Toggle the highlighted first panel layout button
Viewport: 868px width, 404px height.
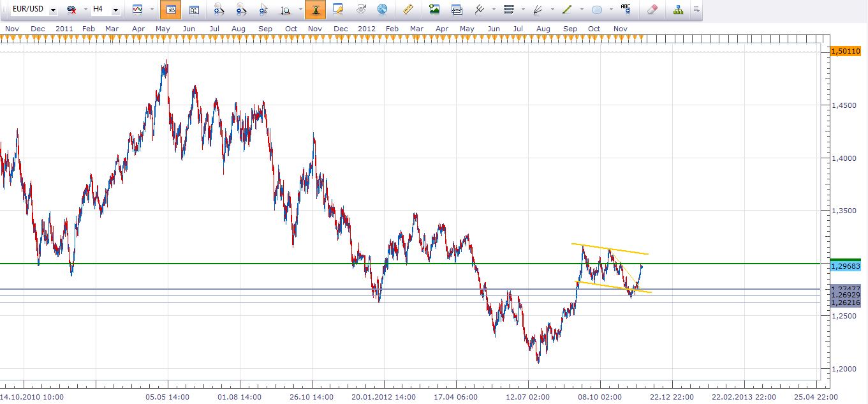click(171, 10)
